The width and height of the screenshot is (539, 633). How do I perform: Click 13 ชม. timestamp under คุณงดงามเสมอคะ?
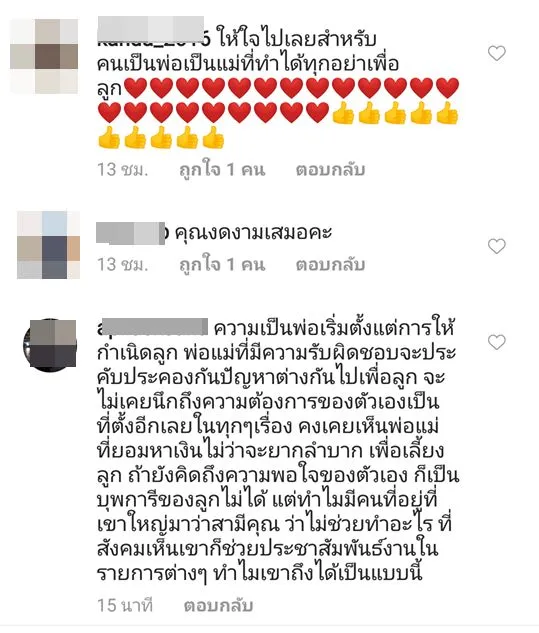pos(123,265)
